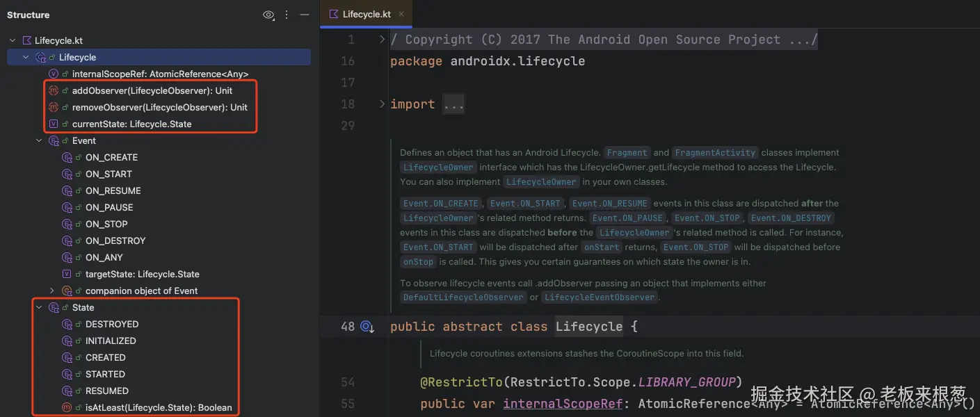The width and height of the screenshot is (980, 417).
Task: Click the ON_CREATE enum entry icon
Action: pyautogui.click(x=67, y=157)
